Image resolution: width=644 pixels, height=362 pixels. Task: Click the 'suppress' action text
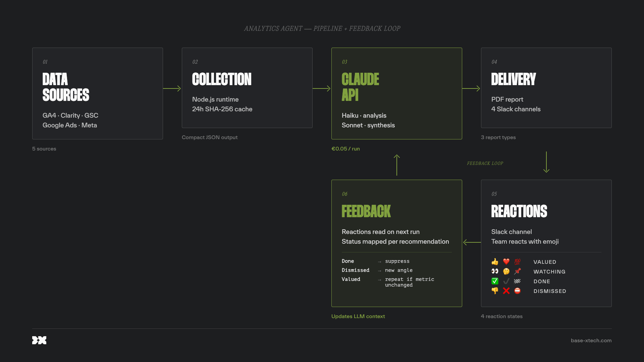[397, 261]
